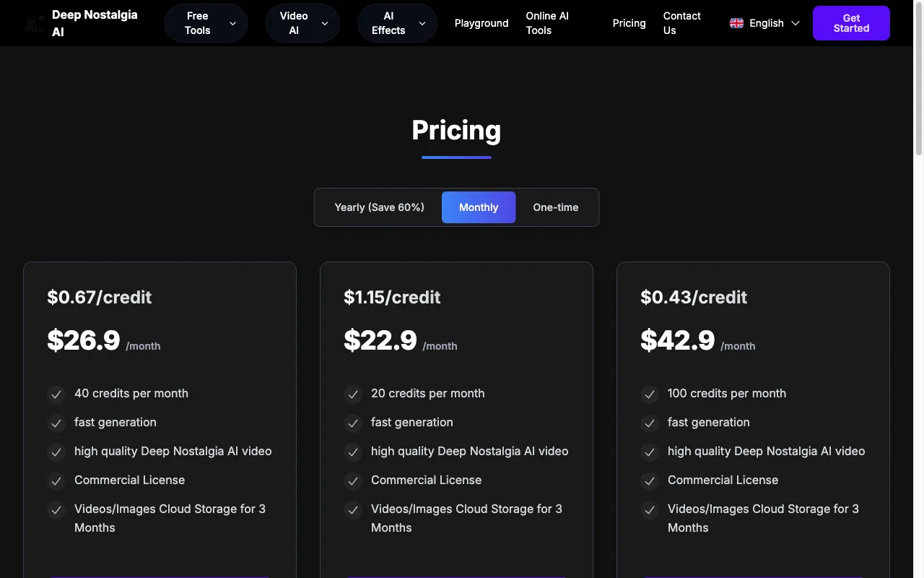
Task: Select Yearly (Save 60%) billing
Action: click(380, 207)
